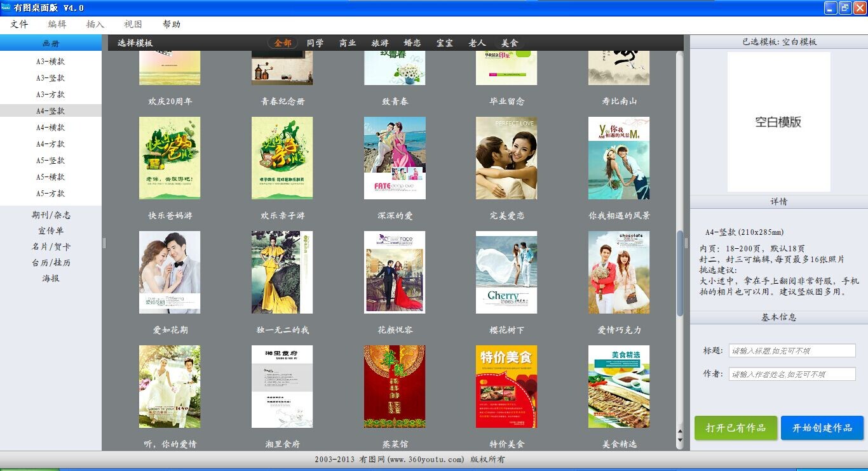Click the 开始创建作品 button
This screenshot has height=471, width=868.
(822, 428)
